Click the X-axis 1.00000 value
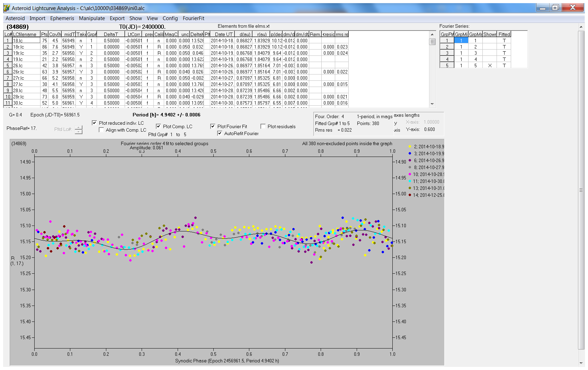 [x=431, y=122]
